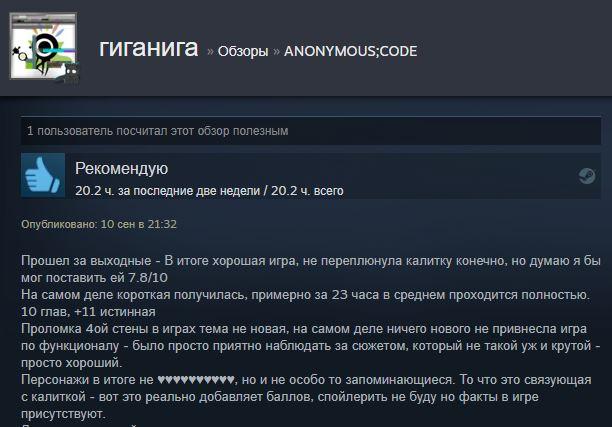Click the 20.2 ч. всего playtime total
612x427 pixels.
pyautogui.click(x=307, y=191)
